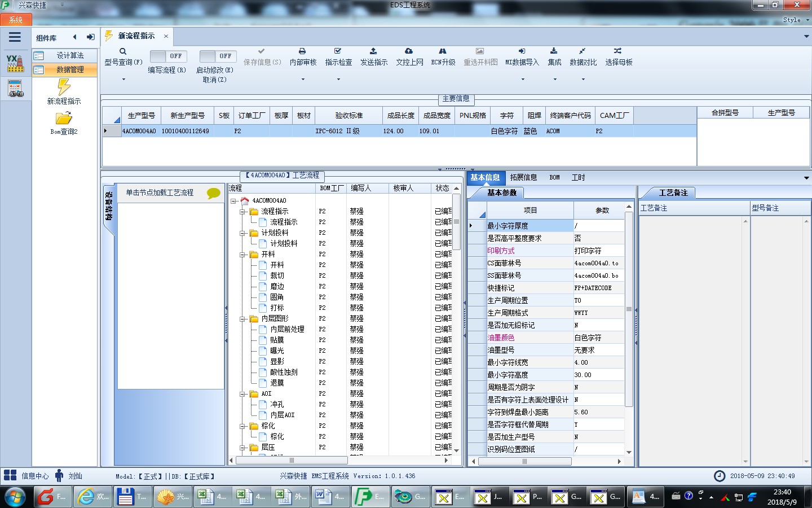
Task: Select 内层AOI tree row
Action: tap(282, 415)
